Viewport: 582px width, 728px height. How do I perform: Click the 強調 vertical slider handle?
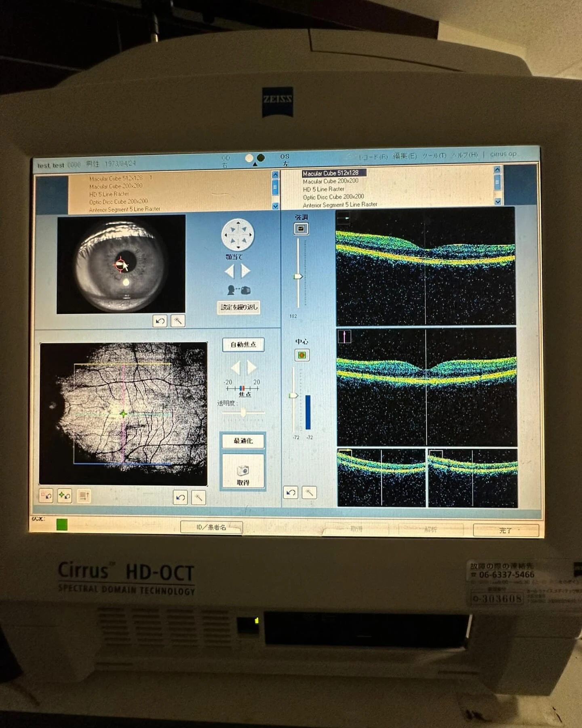pyautogui.click(x=298, y=276)
